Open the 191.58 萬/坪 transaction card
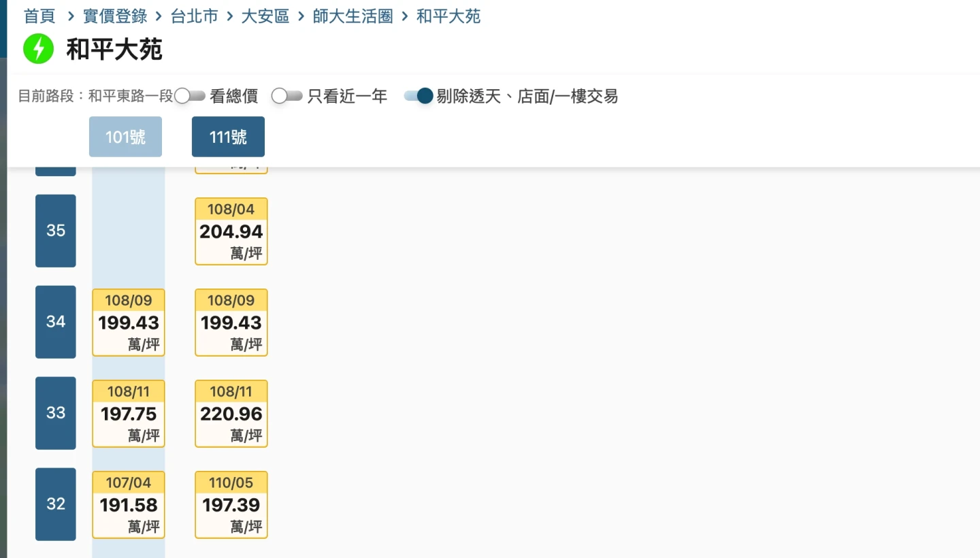980x558 pixels. (x=129, y=505)
